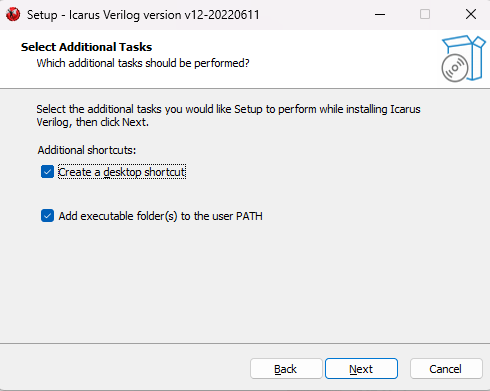
Task: Click the 'then click Next.' instruction line
Action: [x=112, y=122]
